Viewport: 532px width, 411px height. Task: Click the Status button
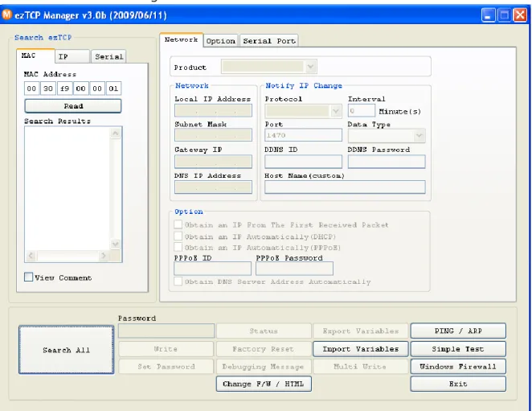point(264,331)
